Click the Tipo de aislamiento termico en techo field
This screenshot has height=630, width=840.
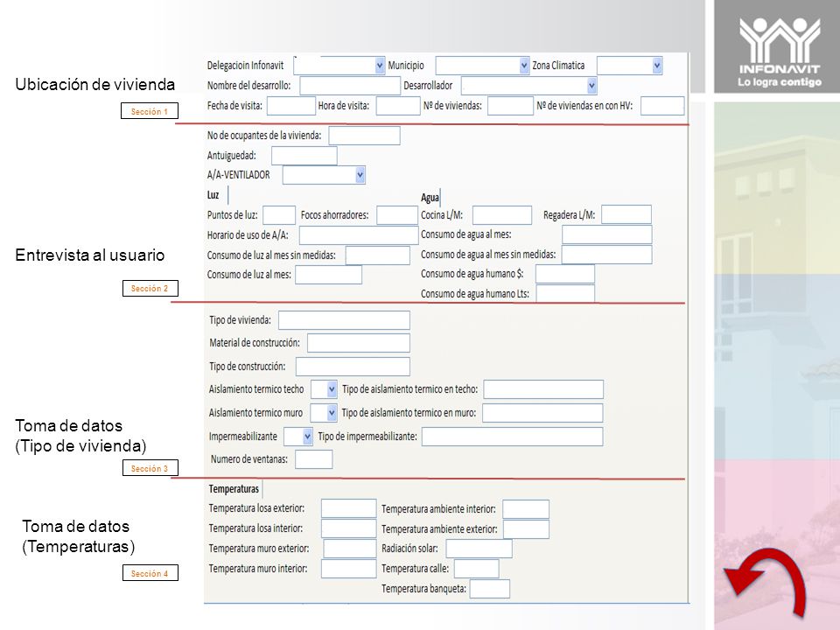point(543,389)
